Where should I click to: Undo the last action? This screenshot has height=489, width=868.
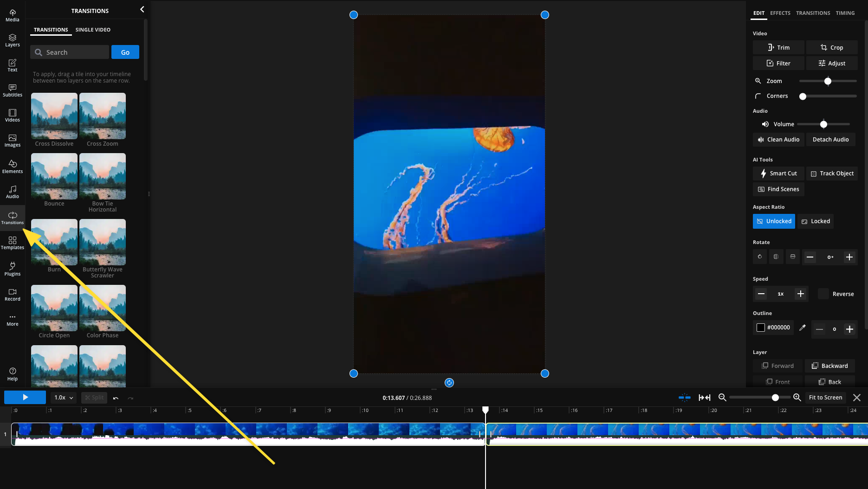(x=116, y=398)
